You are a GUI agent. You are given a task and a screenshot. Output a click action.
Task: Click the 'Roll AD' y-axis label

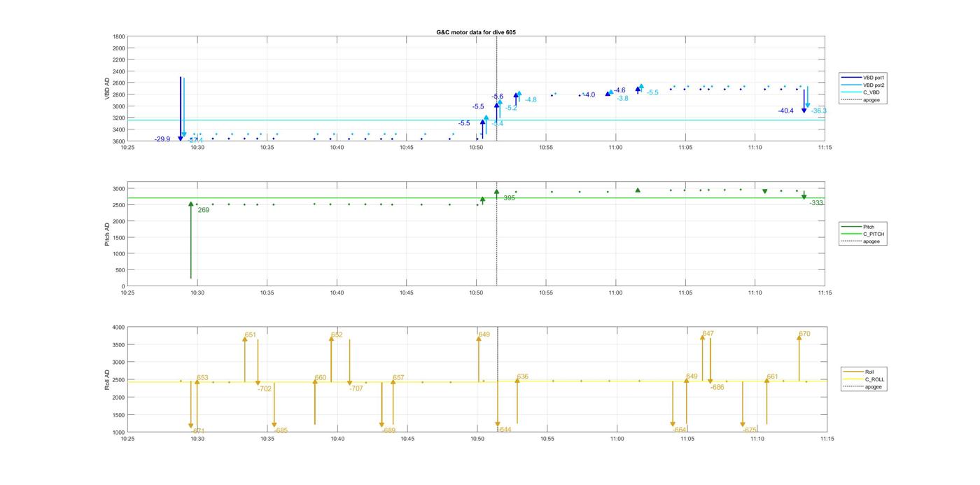point(107,379)
